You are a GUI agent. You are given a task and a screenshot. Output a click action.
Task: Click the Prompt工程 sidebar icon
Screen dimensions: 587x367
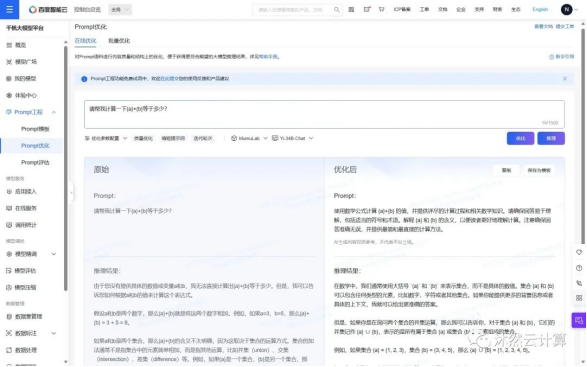[x=9, y=112]
